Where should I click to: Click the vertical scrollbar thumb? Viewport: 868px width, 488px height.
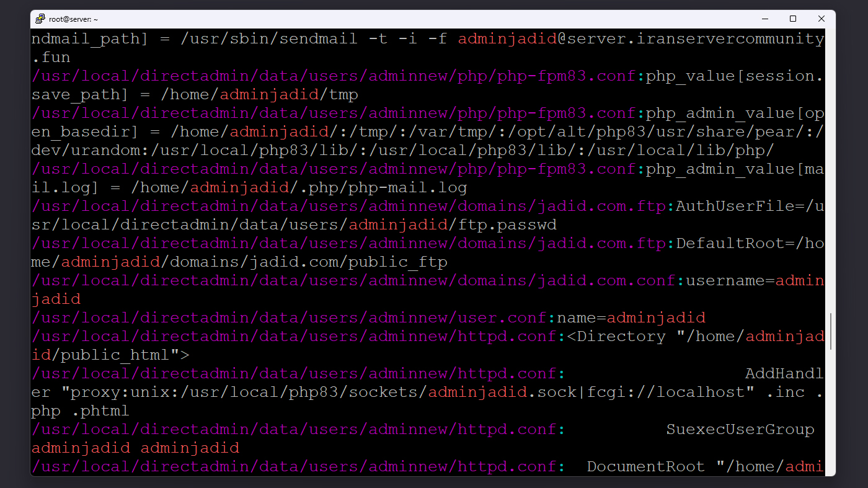point(830,331)
